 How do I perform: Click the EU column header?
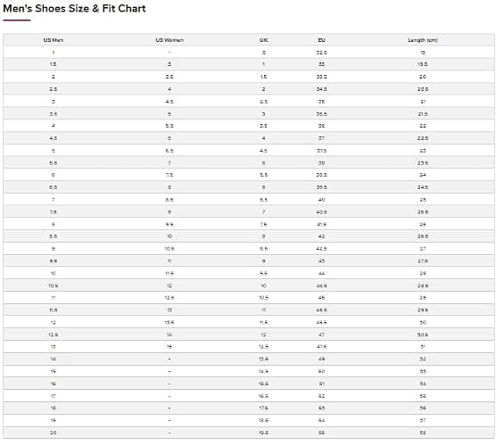321,40
